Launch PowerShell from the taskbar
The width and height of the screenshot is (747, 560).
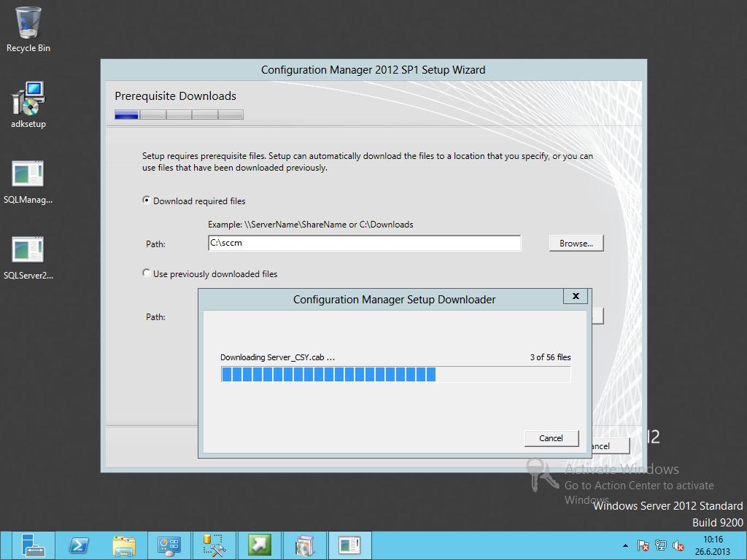tap(79, 545)
